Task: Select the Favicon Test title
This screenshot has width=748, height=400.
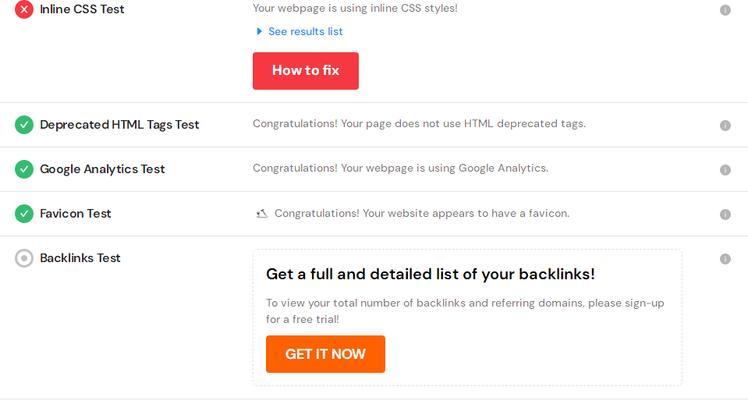Action: click(x=75, y=213)
